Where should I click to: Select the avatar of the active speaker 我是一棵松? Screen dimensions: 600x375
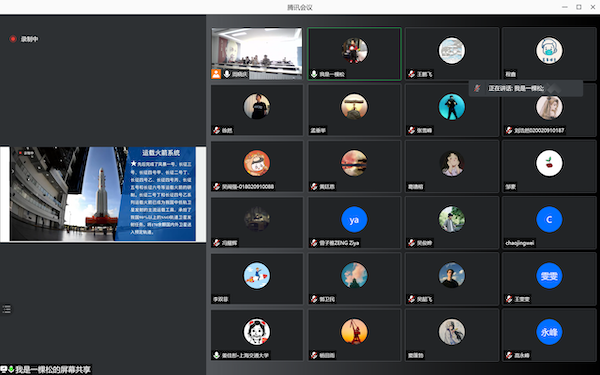click(354, 51)
